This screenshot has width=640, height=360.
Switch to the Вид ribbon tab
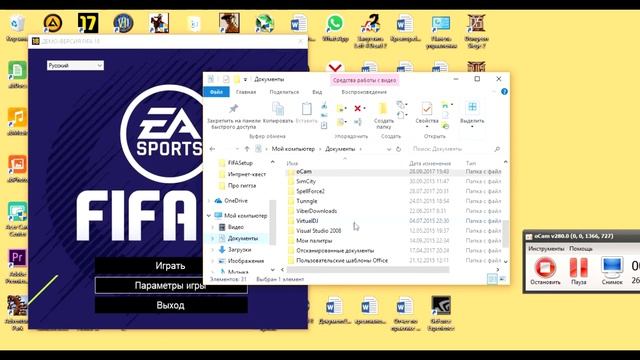pyautogui.click(x=317, y=92)
